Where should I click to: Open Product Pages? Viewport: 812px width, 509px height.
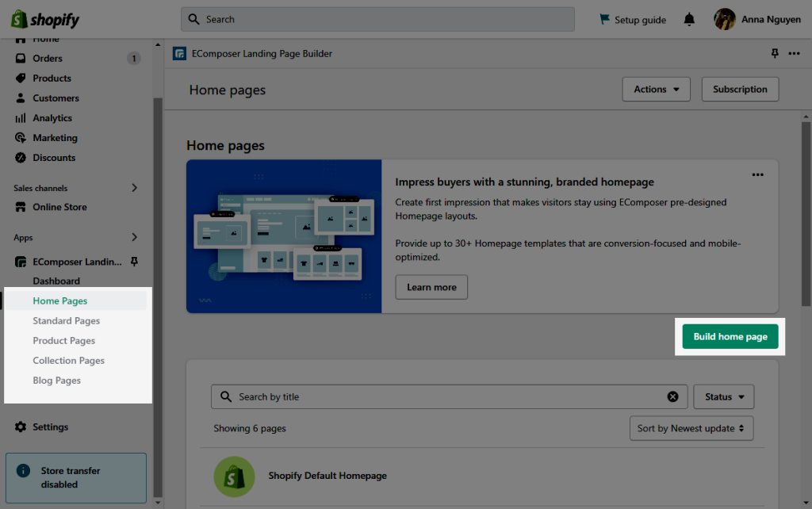[63, 341]
